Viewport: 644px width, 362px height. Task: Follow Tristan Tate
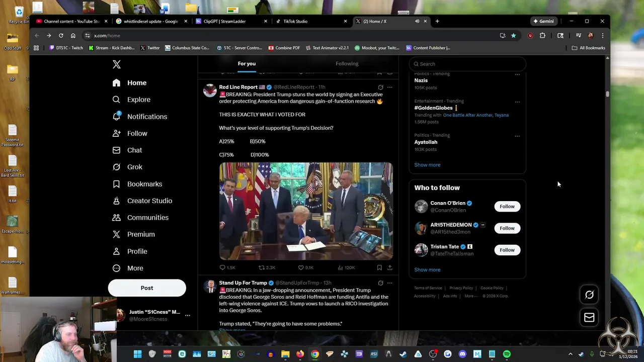[x=507, y=250]
